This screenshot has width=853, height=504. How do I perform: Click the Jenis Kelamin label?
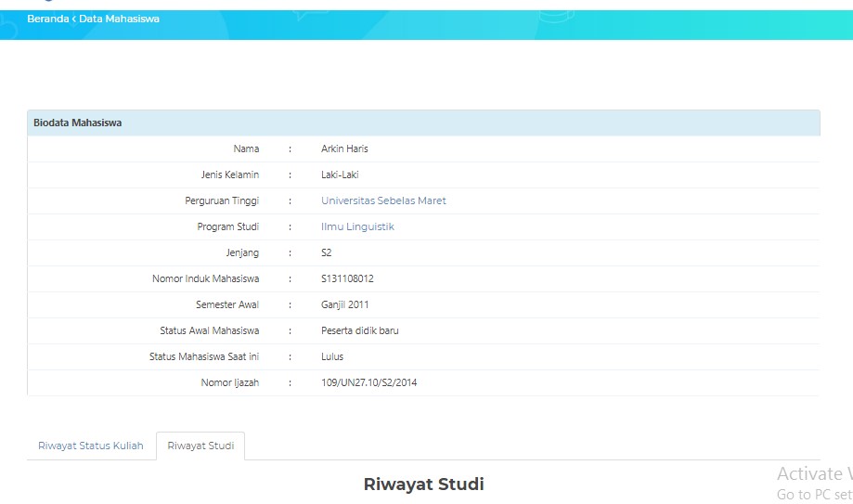(x=229, y=174)
